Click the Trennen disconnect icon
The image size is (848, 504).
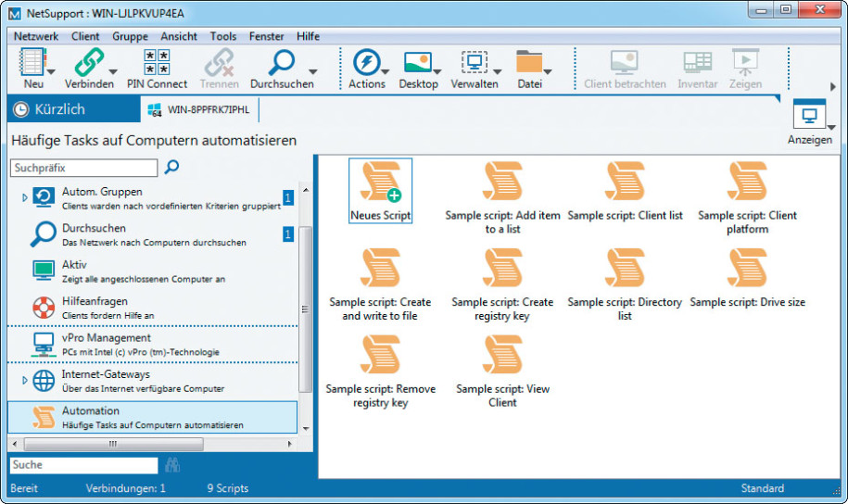[219, 62]
